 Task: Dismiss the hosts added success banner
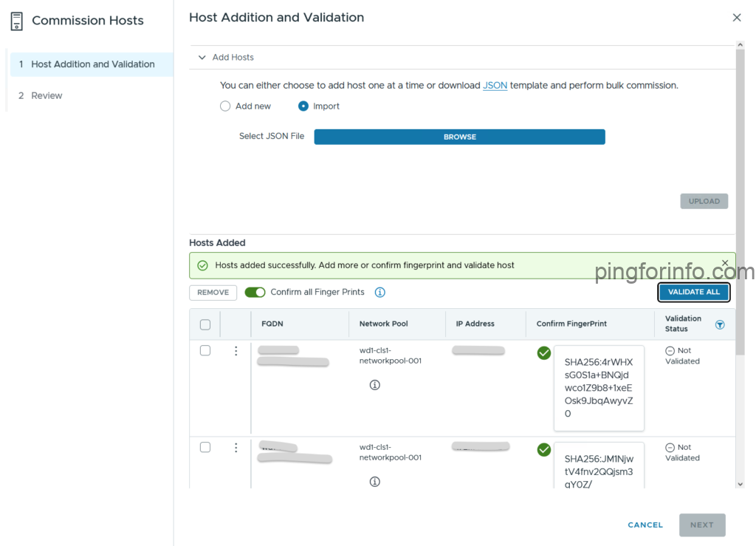click(724, 264)
